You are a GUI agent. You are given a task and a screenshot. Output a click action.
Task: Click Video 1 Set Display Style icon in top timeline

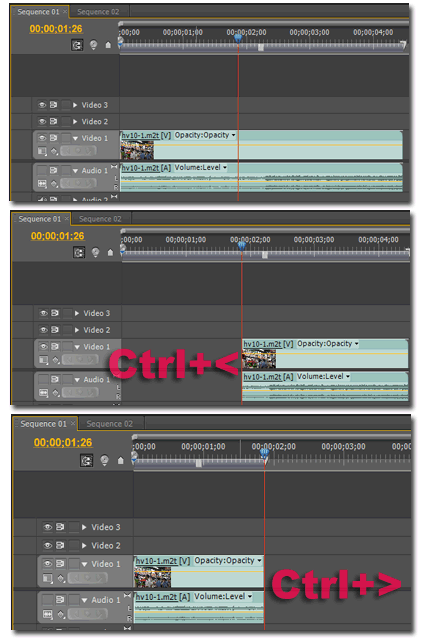click(42, 151)
